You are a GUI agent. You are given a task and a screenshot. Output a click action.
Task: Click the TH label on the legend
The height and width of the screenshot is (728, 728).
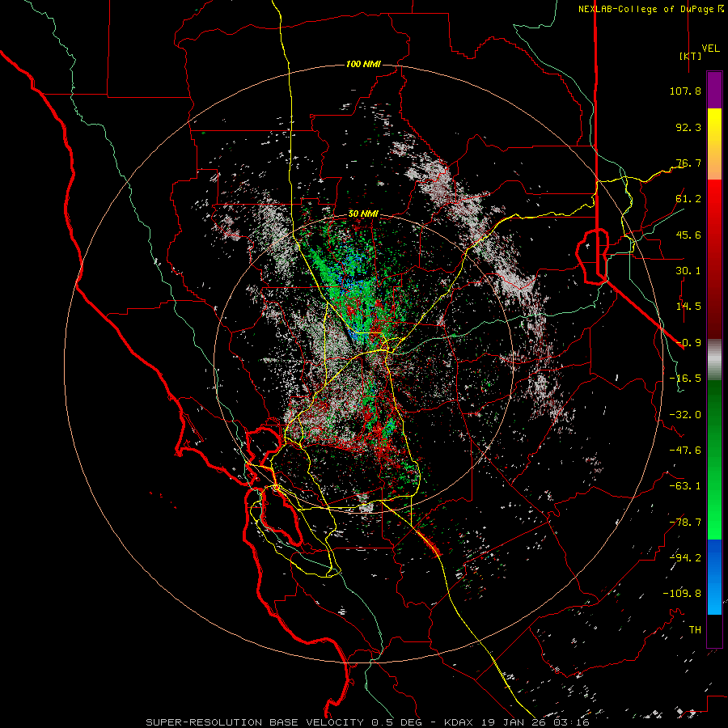[695, 629]
